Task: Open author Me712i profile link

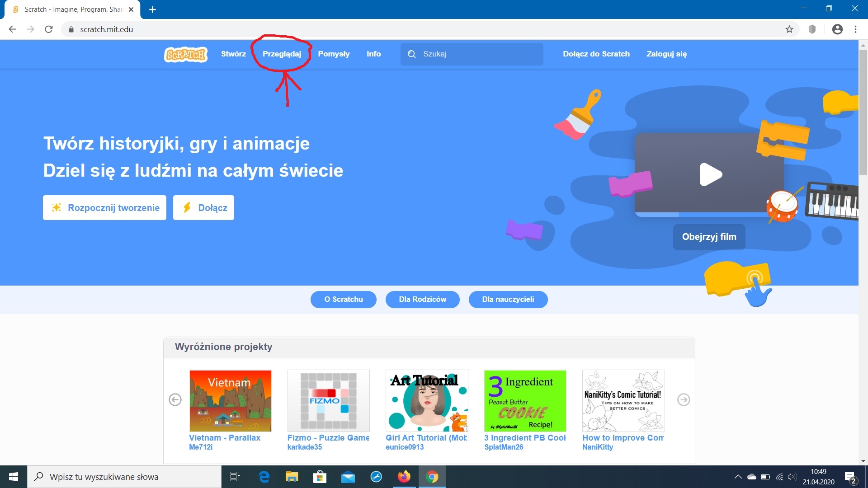Action: [x=201, y=447]
